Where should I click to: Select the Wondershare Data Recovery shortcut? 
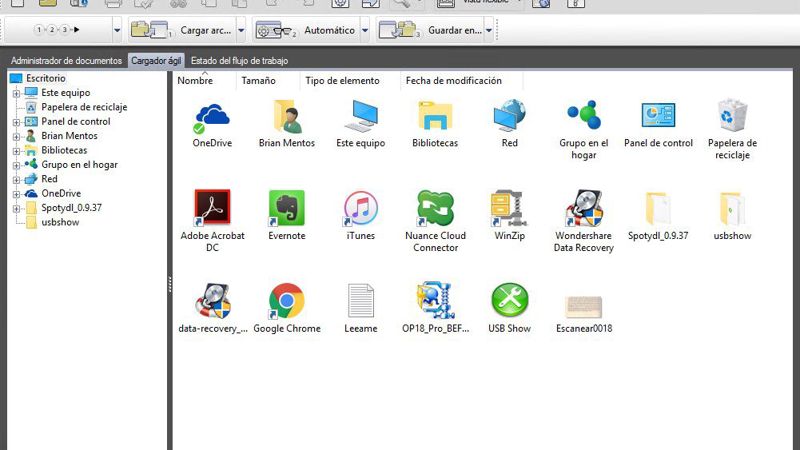point(584,208)
